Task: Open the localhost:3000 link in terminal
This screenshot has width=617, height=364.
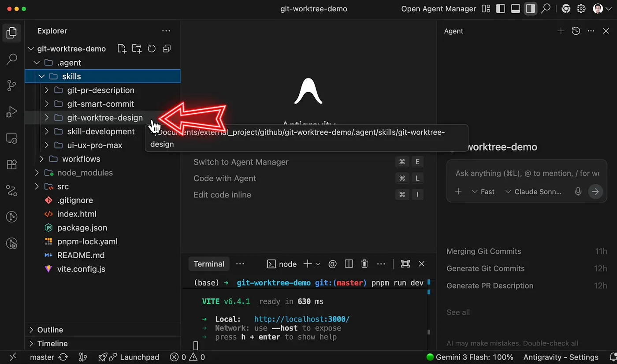Action: [x=302, y=319]
